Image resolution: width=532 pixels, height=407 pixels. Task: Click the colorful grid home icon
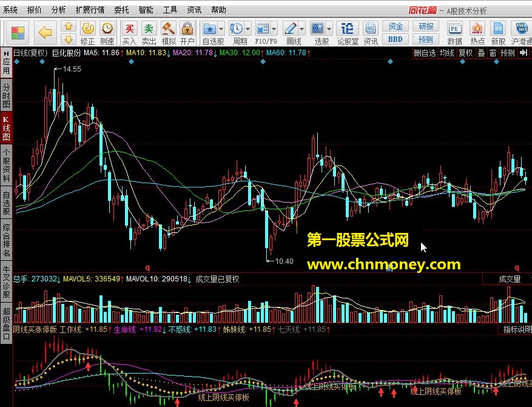point(18,33)
